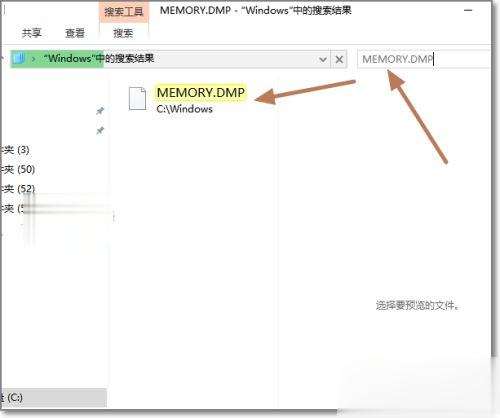Screen dimensions: 500x418
Task: Open the (C:) drive in navigation pane
Action: [53, 397]
